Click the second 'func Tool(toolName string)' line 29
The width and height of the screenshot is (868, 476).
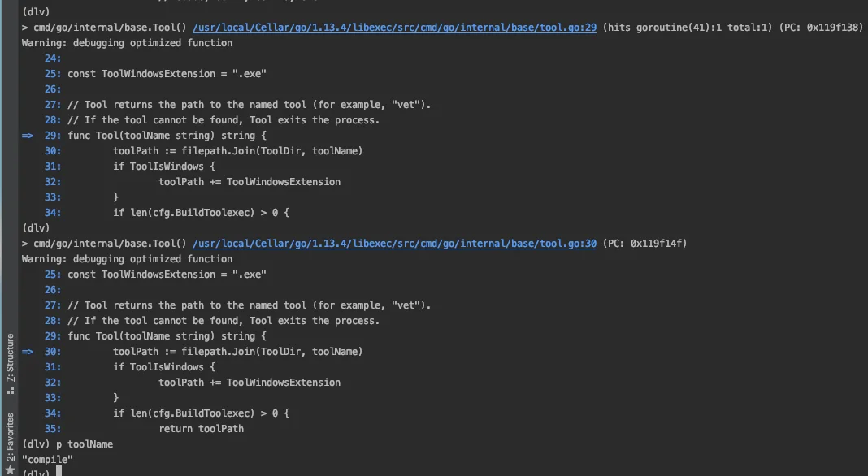point(167,336)
